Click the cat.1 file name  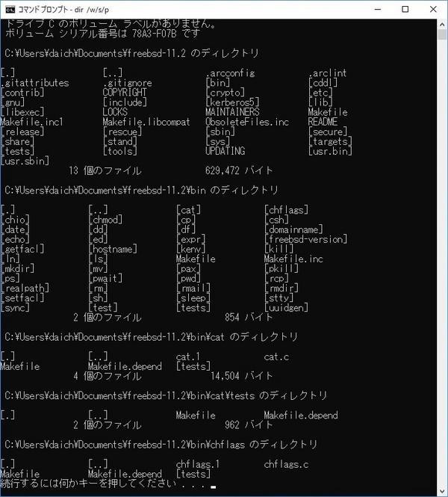click(x=188, y=357)
